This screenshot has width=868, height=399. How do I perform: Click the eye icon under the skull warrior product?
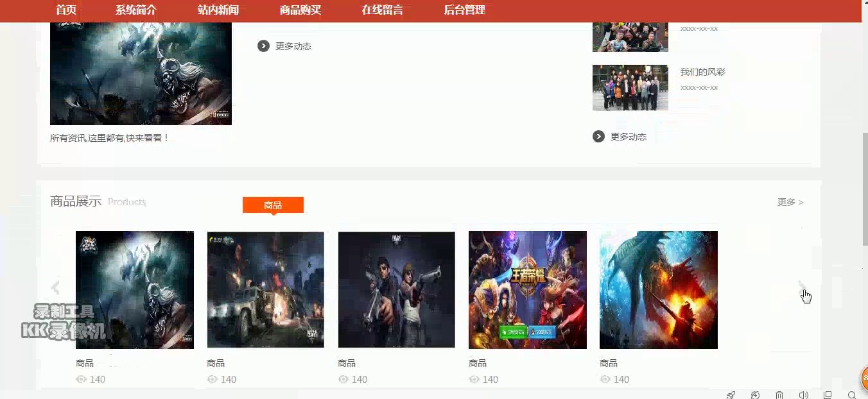pyautogui.click(x=81, y=379)
